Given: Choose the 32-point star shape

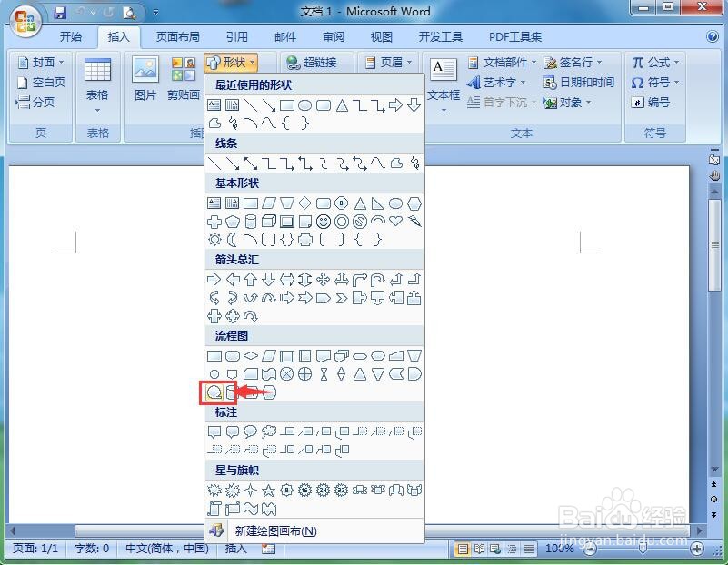Looking at the screenshot, I should pyautogui.click(x=341, y=490).
